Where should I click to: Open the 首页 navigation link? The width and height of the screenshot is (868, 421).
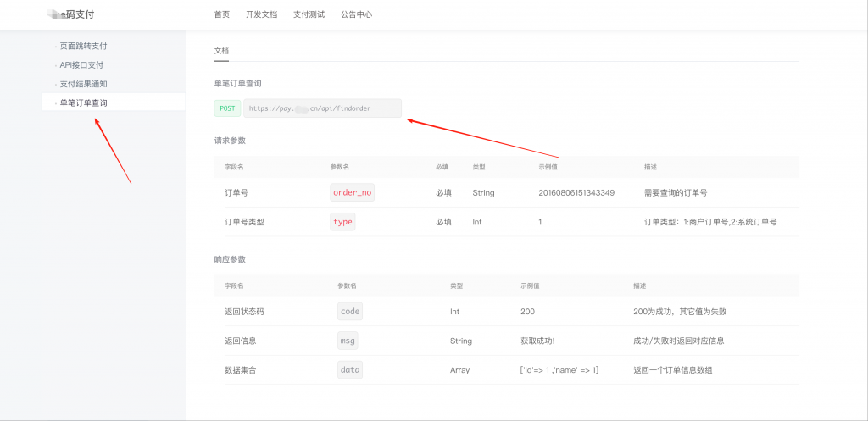click(221, 15)
